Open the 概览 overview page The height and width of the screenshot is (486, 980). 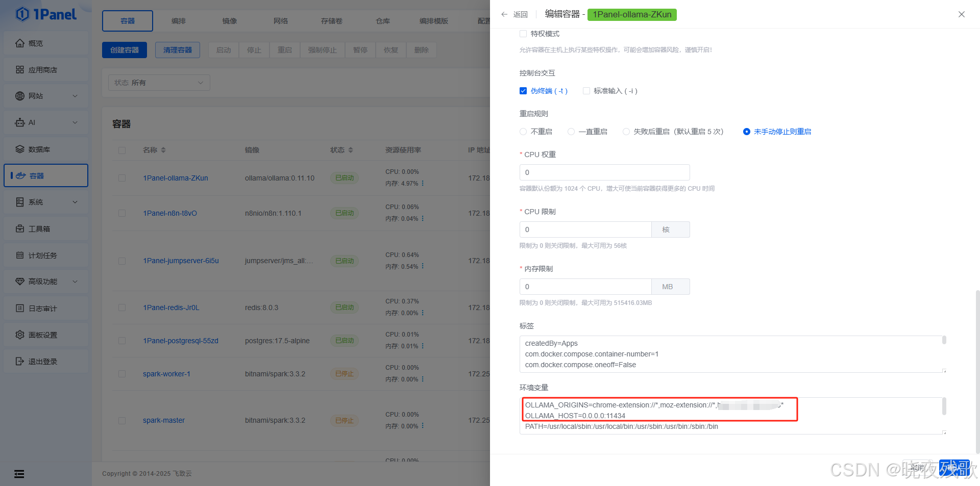35,43
